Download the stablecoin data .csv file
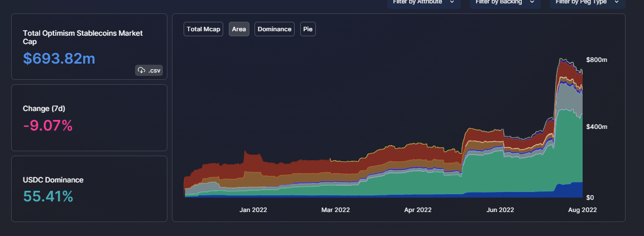The image size is (644, 236). point(148,70)
